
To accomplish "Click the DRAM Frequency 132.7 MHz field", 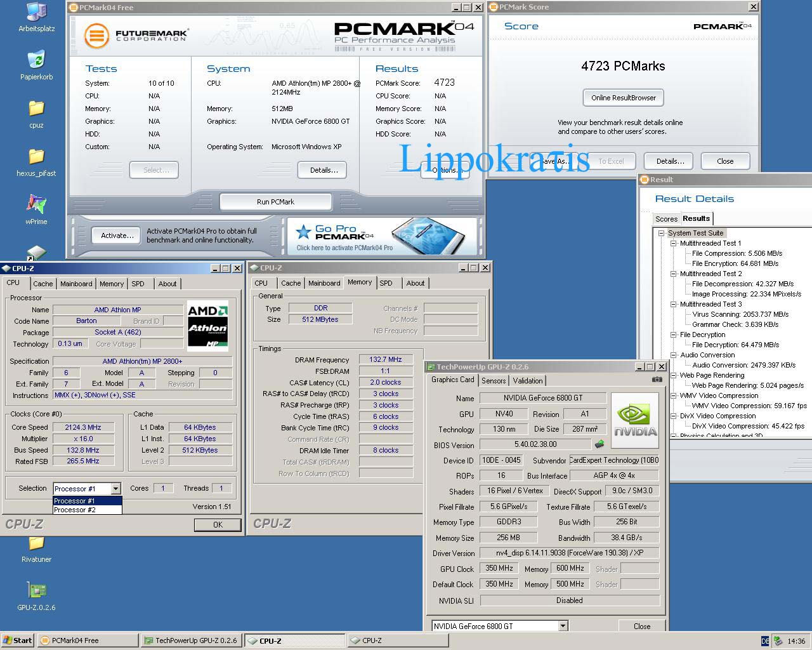I will [x=386, y=359].
